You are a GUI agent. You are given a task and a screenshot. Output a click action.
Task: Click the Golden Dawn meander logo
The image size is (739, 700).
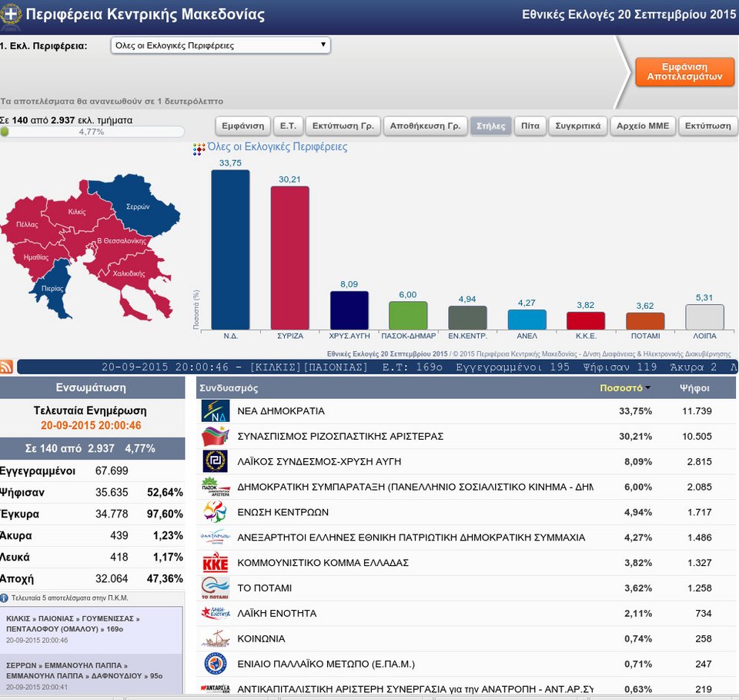pyautogui.click(x=216, y=461)
